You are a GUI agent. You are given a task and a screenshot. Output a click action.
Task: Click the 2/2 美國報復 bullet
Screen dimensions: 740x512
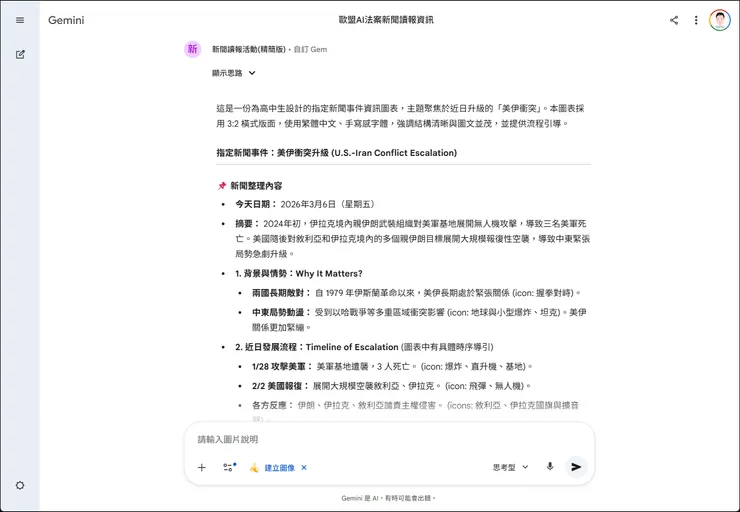click(391, 386)
